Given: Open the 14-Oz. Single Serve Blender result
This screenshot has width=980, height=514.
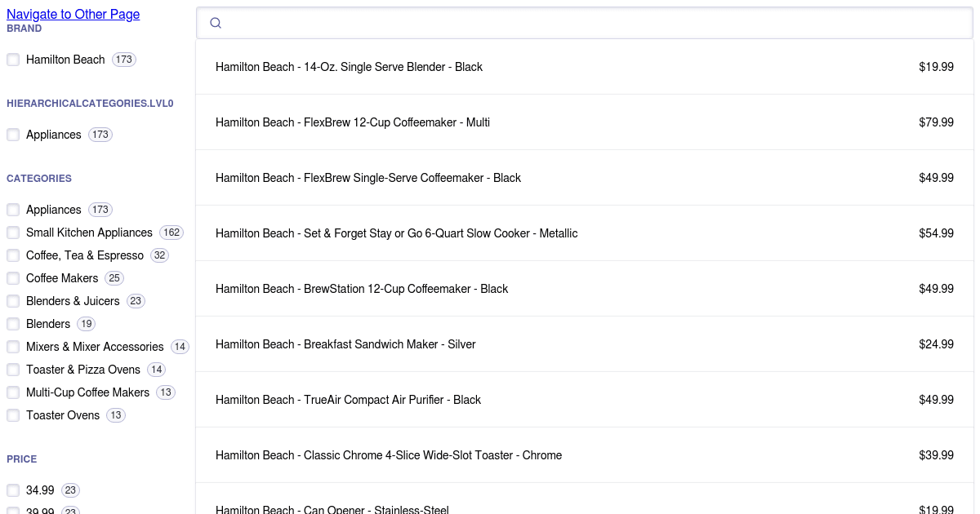Looking at the screenshot, I should 349,67.
